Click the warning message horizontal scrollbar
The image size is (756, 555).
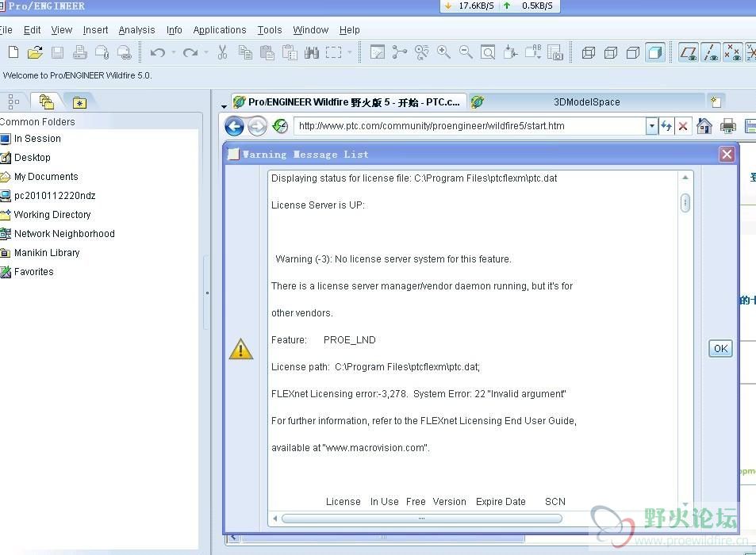click(x=422, y=519)
